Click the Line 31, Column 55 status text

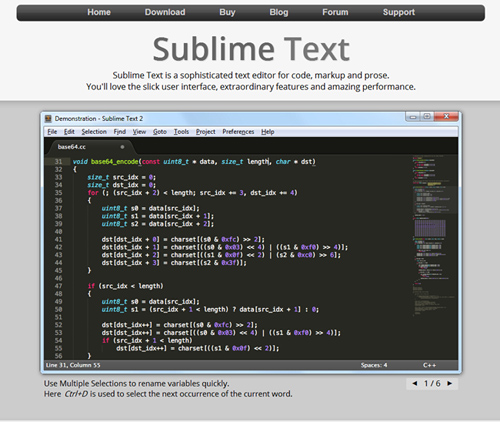click(73, 365)
